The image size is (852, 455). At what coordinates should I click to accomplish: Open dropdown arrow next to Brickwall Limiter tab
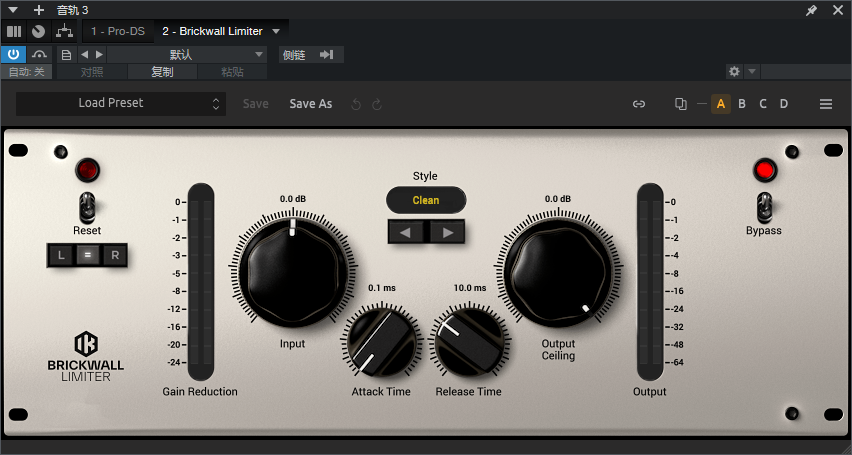click(x=276, y=32)
